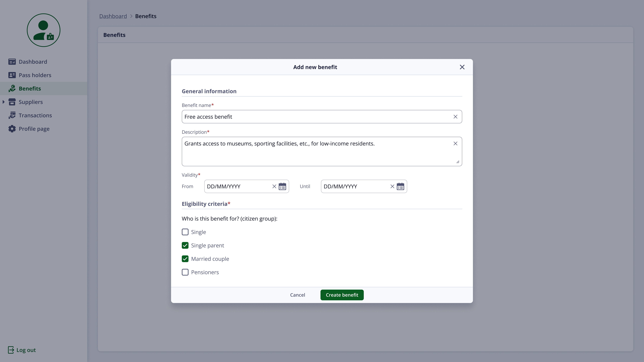
Task: Clear the From date value
Action: pos(274,186)
